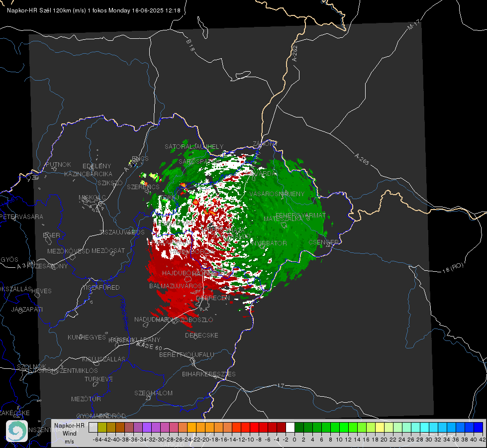The height and width of the screenshot is (448, 487).
Task: Select the olive swatch between -64 and -42
Action: click(102, 427)
